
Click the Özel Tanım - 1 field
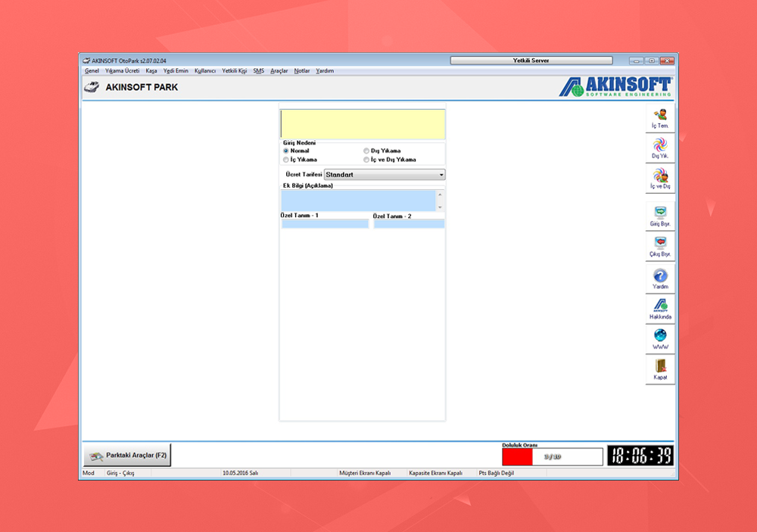coord(325,224)
